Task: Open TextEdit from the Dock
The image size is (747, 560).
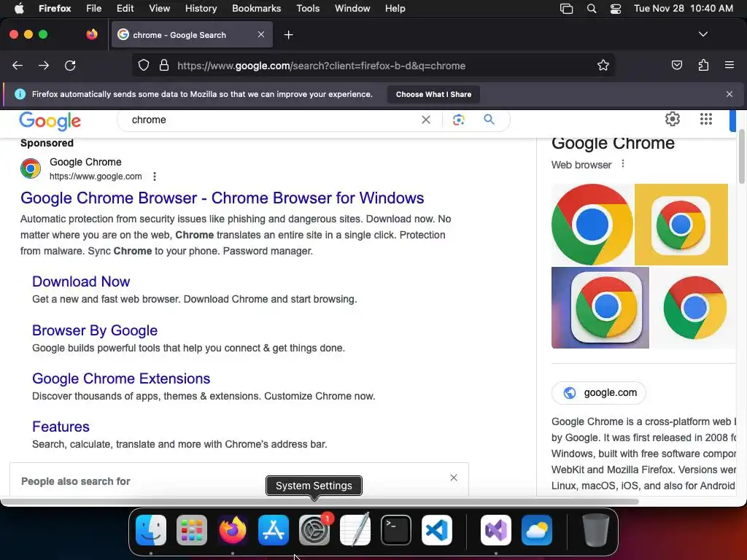Action: [355, 530]
